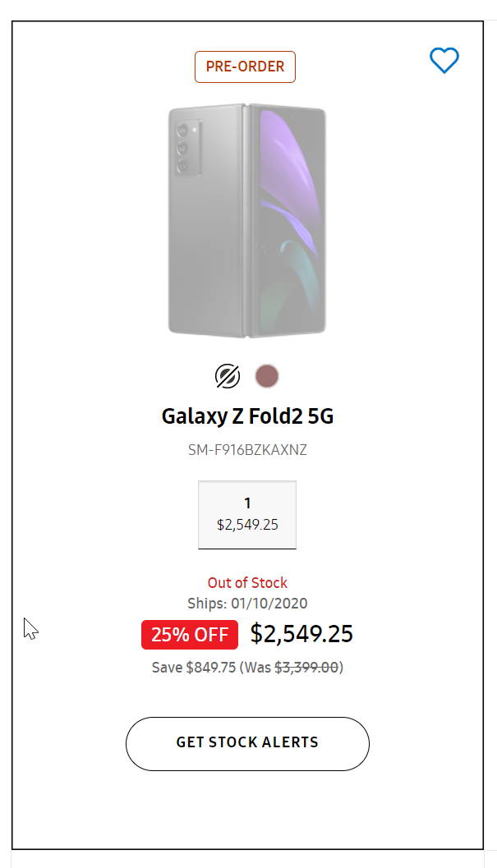Click the Save $849.75 text
497x868 pixels.
[193, 668]
